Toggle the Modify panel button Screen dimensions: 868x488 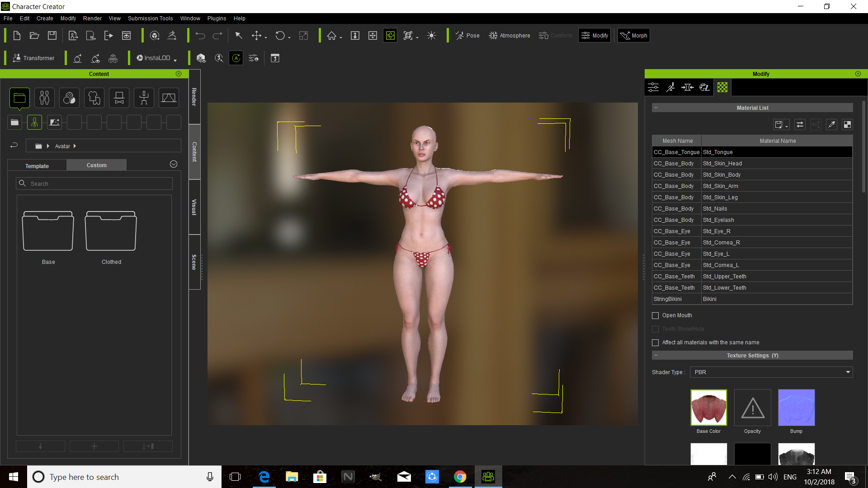(x=594, y=36)
